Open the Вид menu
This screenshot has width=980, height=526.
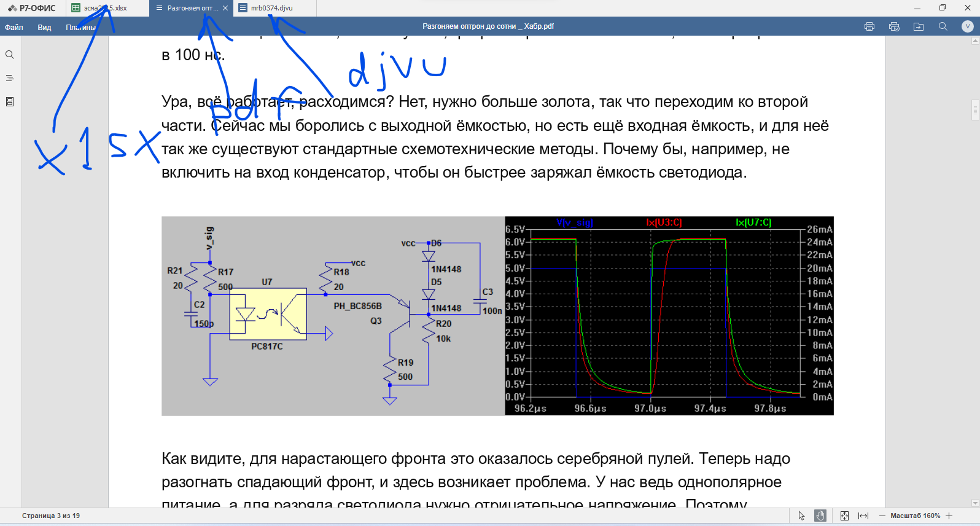[x=44, y=27]
